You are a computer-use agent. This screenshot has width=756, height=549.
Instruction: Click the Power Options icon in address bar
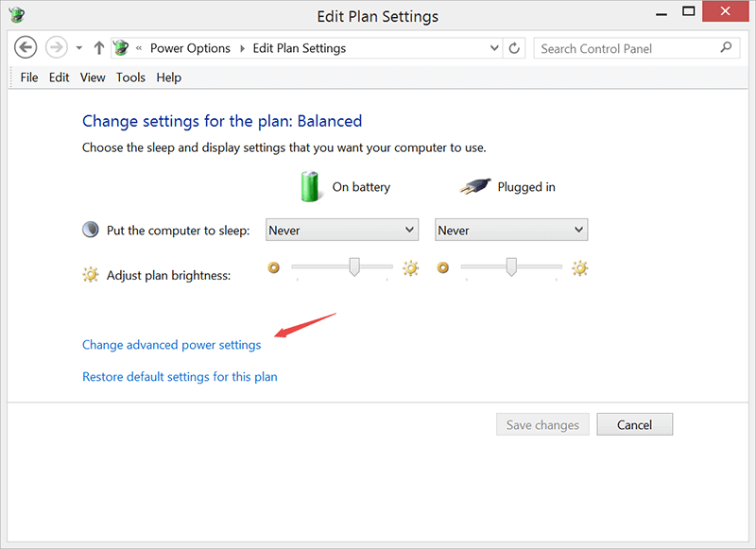click(120, 48)
